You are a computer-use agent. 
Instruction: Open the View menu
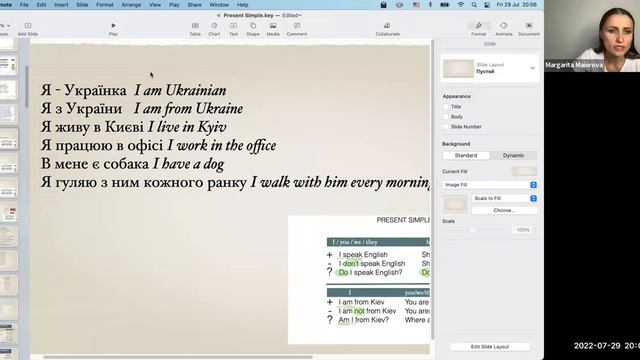tap(155, 5)
